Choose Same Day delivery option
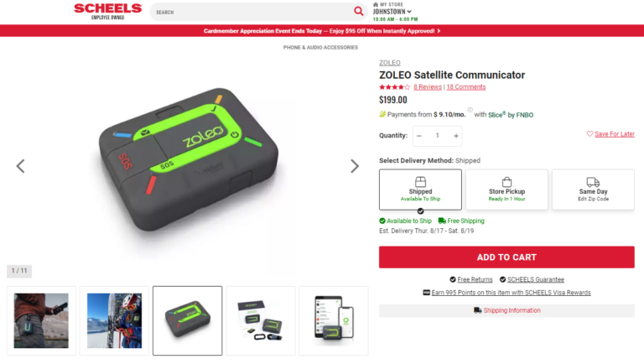This screenshot has width=644, height=364. coord(593,190)
